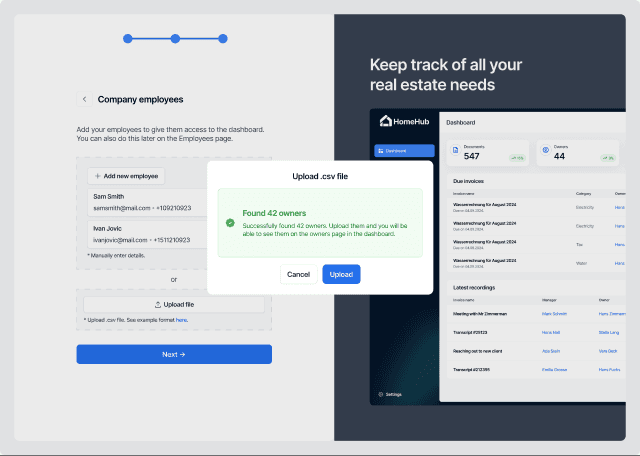Click the 'Found 42 owners' heading

(274, 213)
